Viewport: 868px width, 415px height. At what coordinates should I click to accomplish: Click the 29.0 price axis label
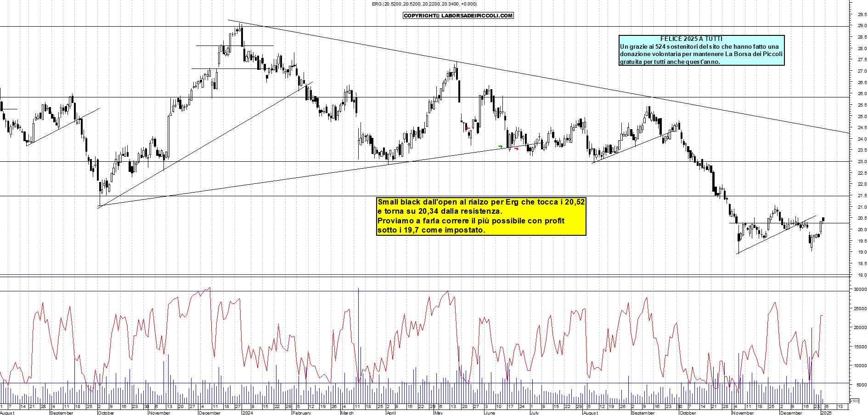[x=862, y=26]
